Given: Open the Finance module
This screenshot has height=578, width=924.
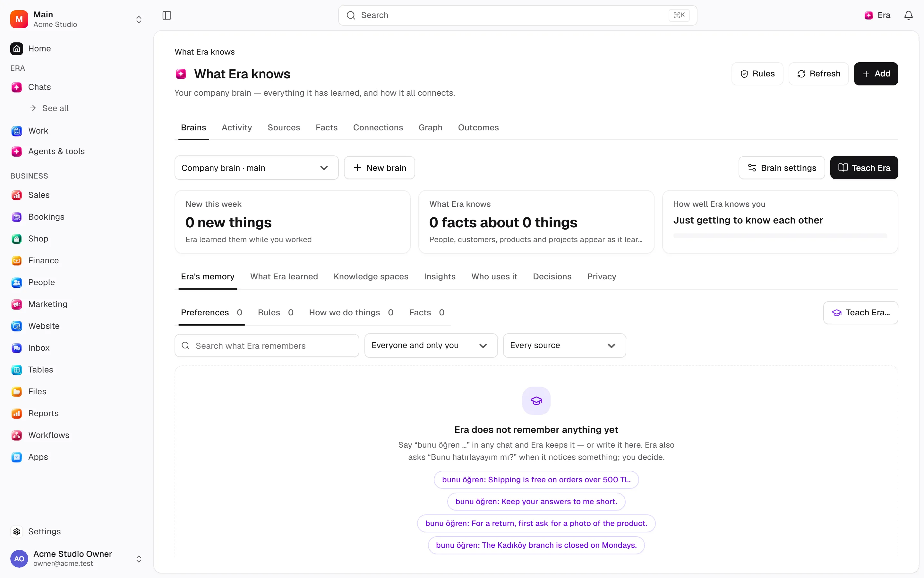Looking at the screenshot, I should [76, 260].
